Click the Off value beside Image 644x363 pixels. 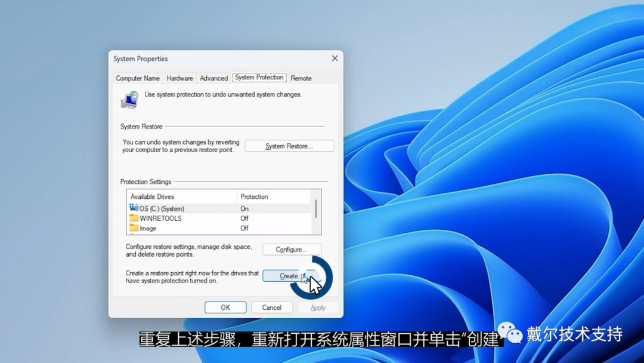coord(244,228)
